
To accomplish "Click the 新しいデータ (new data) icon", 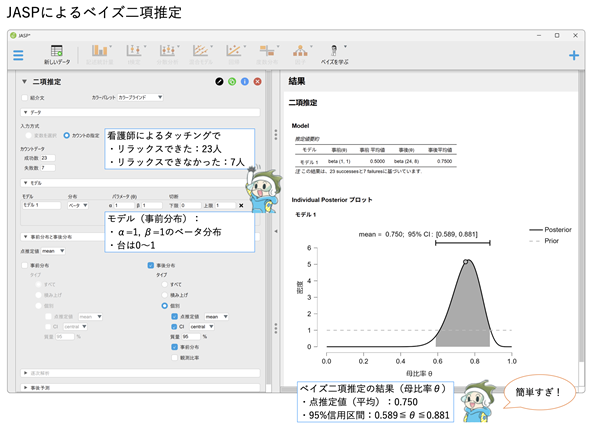I will [x=57, y=55].
